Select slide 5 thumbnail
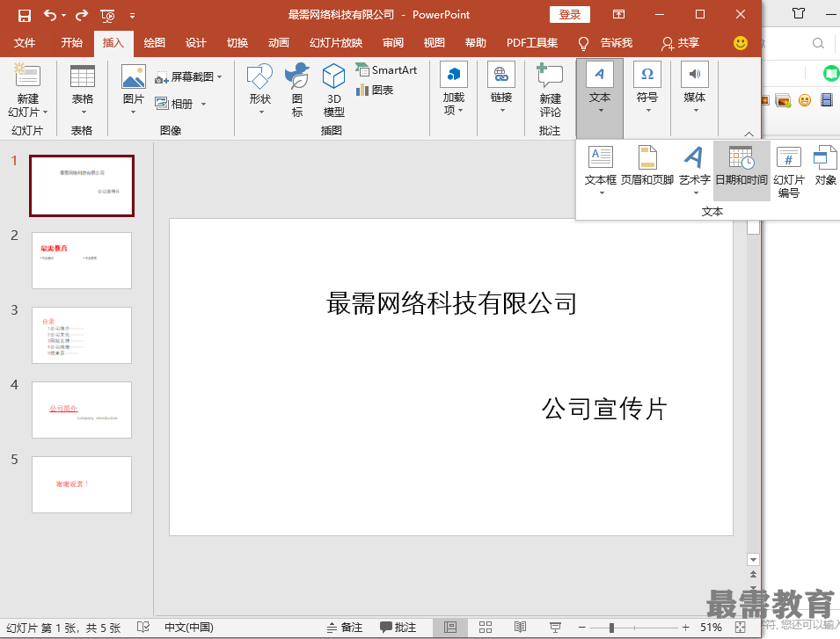The width and height of the screenshot is (840, 639). click(x=82, y=485)
